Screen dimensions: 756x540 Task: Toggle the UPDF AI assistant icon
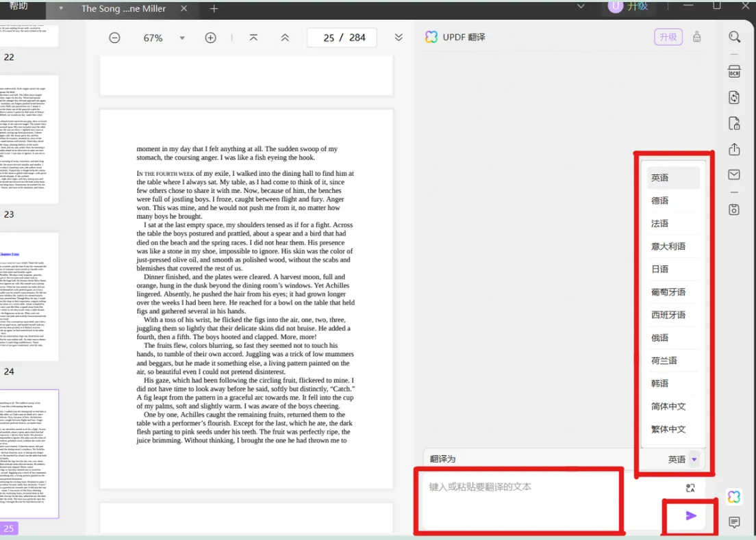click(x=734, y=497)
